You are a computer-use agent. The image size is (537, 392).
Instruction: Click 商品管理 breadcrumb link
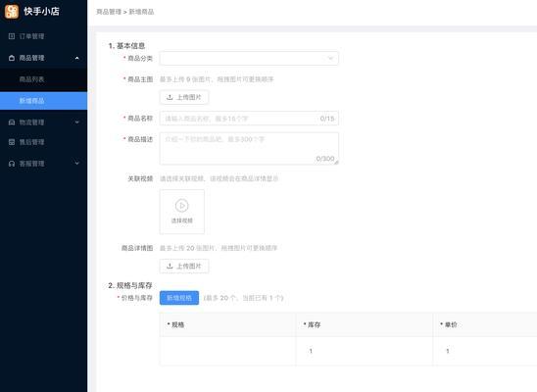(x=109, y=12)
